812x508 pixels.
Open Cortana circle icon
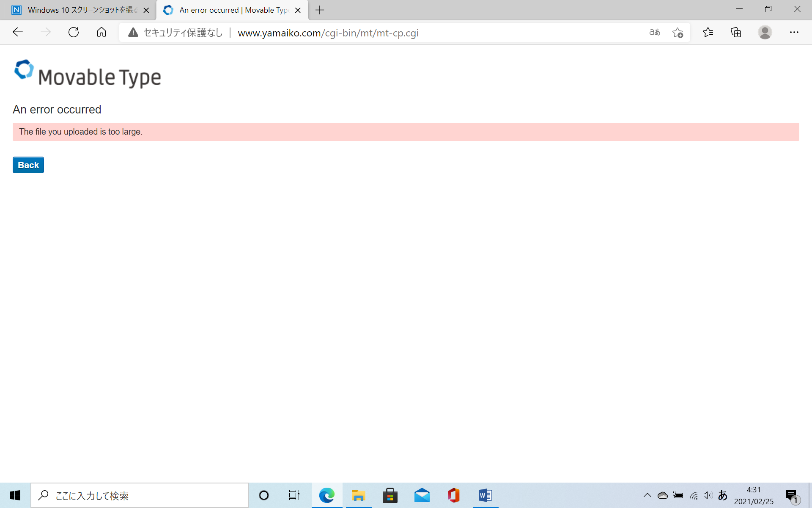(264, 495)
